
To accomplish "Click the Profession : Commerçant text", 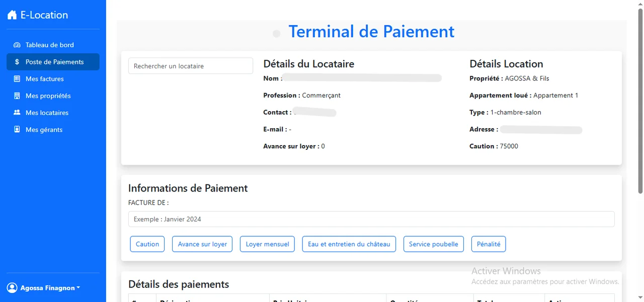I will 302,95.
